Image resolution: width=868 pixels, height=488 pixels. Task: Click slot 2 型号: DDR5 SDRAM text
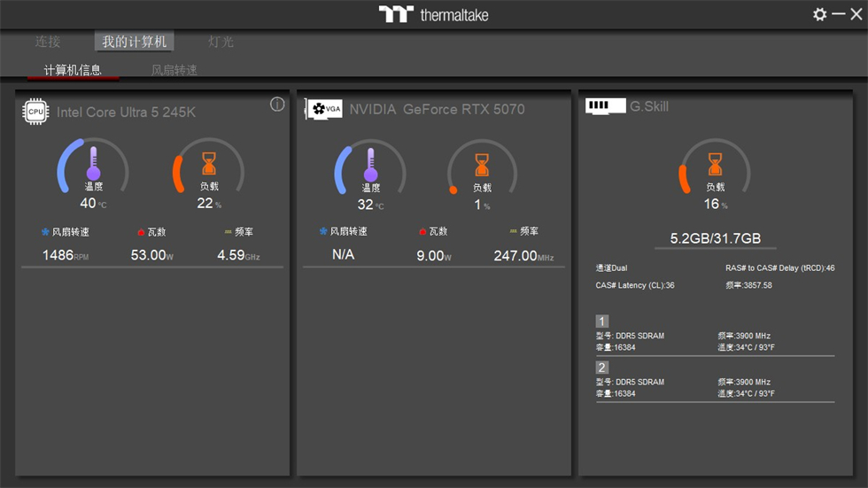(630, 383)
